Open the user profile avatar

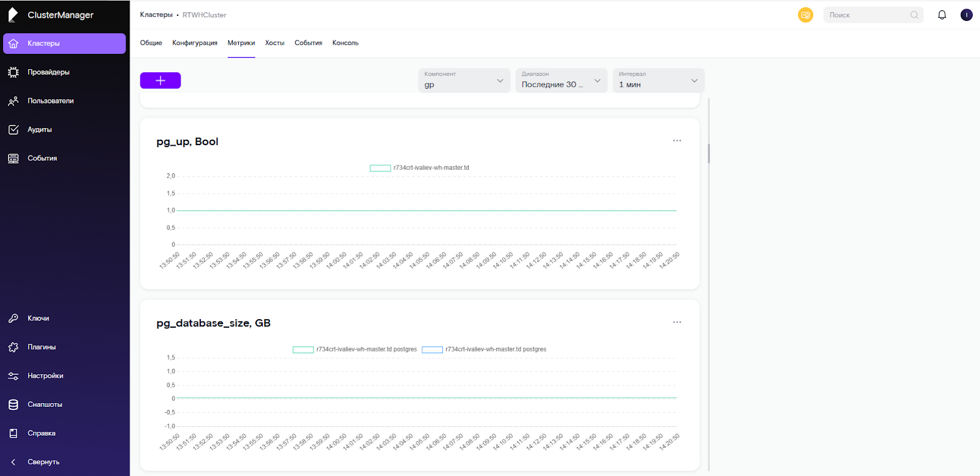(x=967, y=15)
